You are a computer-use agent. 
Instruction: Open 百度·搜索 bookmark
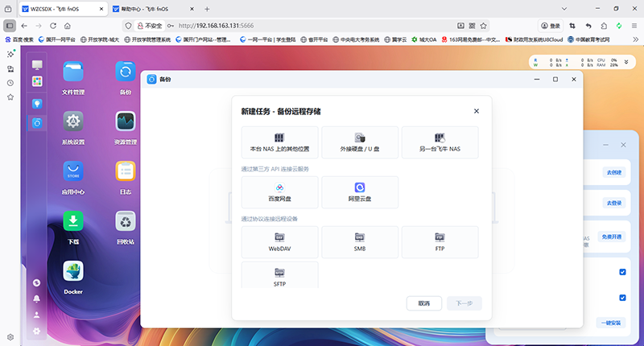(x=19, y=39)
